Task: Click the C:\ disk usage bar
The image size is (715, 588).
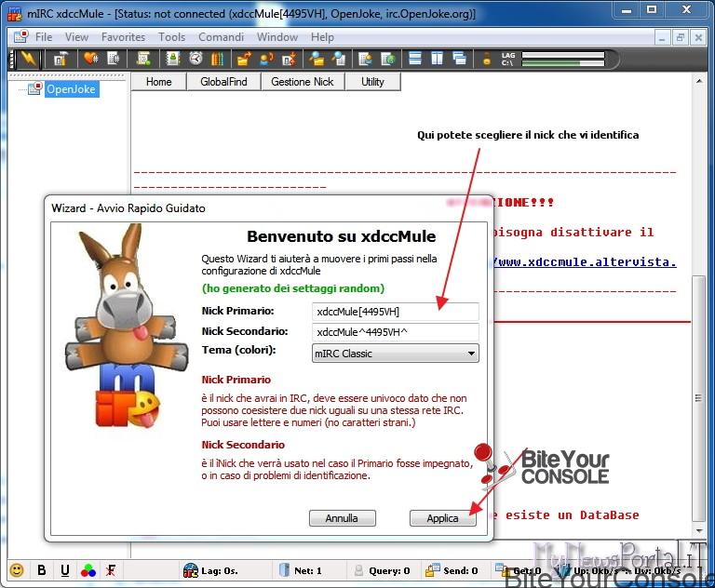Action: [x=563, y=63]
